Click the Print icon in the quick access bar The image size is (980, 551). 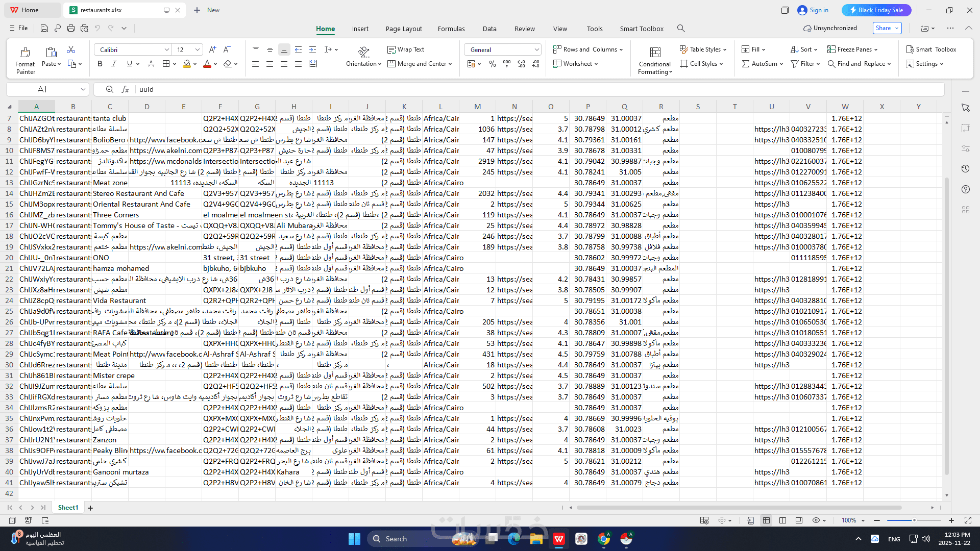71,29
